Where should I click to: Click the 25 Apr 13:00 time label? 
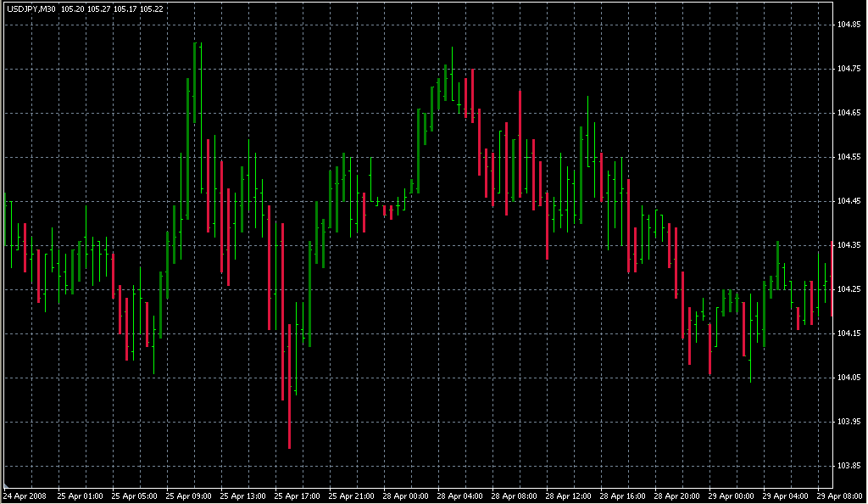pyautogui.click(x=242, y=496)
